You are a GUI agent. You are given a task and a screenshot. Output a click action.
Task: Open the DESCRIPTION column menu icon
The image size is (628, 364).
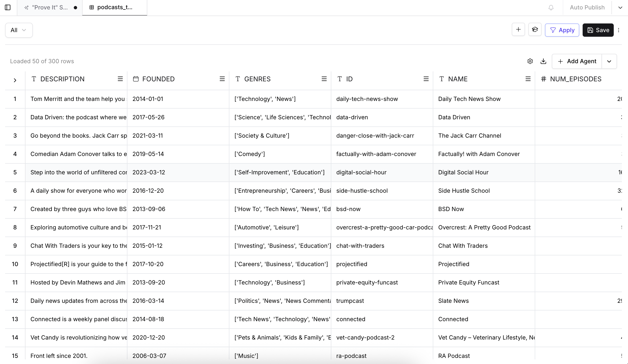point(120,79)
